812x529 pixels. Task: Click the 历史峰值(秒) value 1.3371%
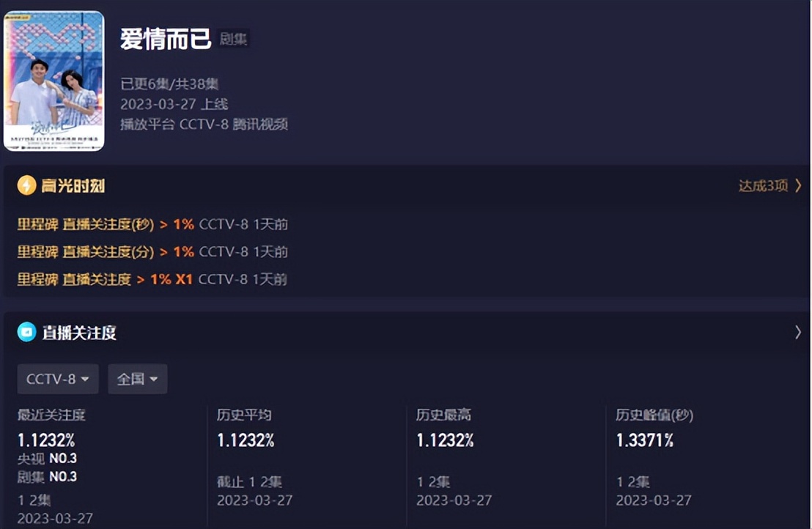(644, 440)
